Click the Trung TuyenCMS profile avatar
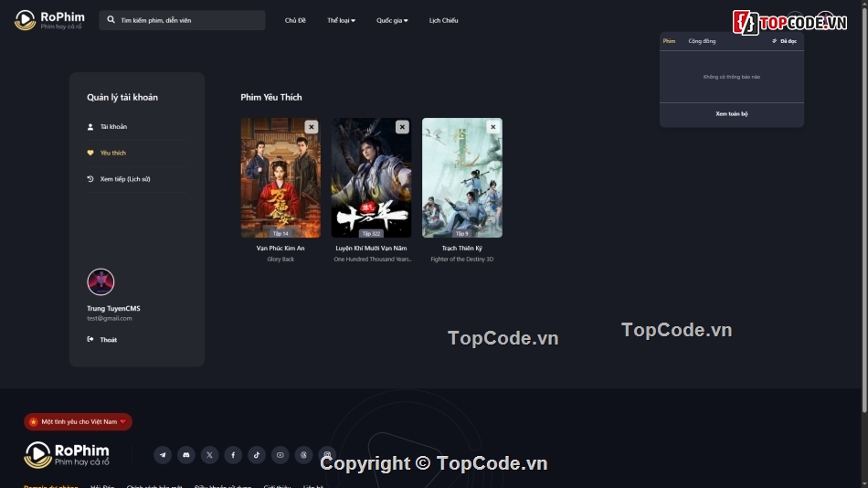868x488 pixels. tap(101, 282)
